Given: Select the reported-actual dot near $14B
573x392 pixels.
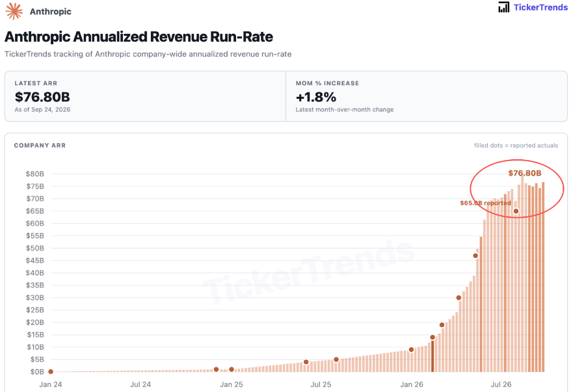Looking at the screenshot, I should coord(433,337).
